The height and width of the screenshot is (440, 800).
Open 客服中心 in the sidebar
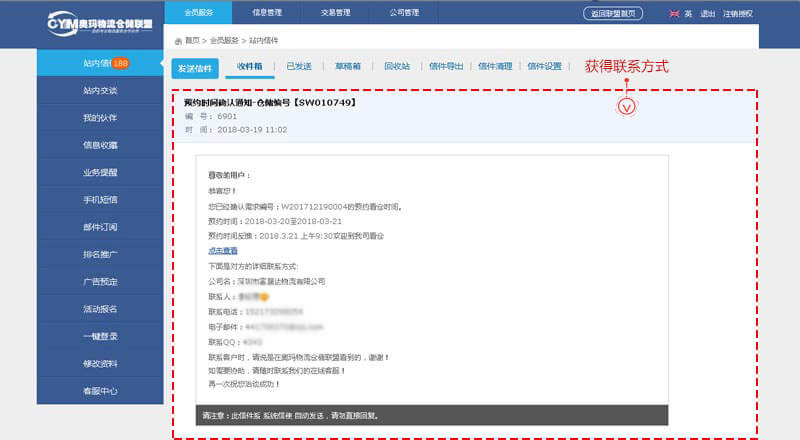100,390
